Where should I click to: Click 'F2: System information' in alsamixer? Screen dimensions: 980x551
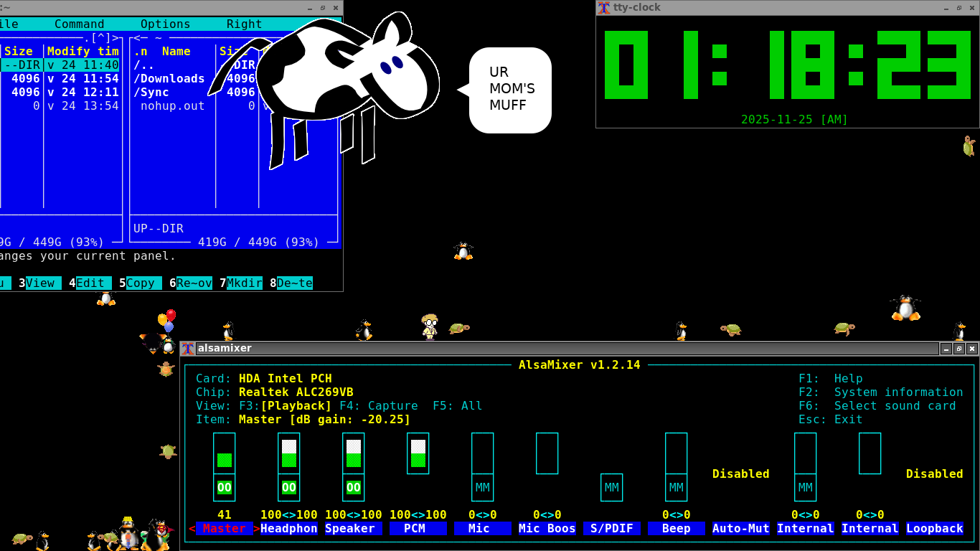[881, 392]
